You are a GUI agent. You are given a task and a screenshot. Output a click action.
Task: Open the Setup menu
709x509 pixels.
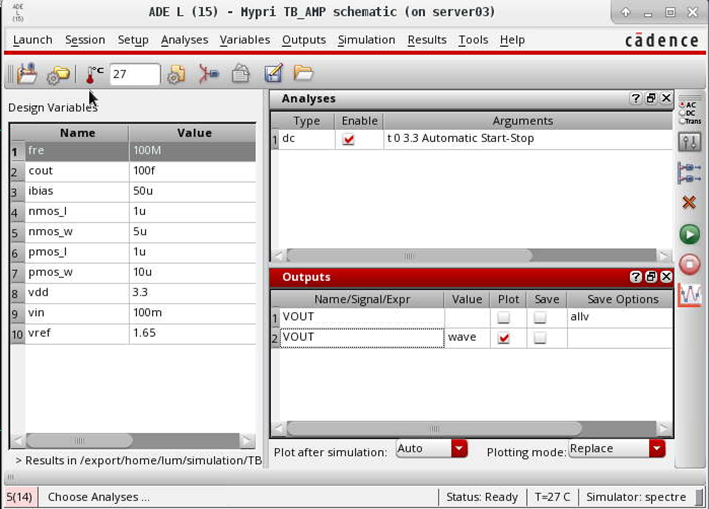point(133,40)
